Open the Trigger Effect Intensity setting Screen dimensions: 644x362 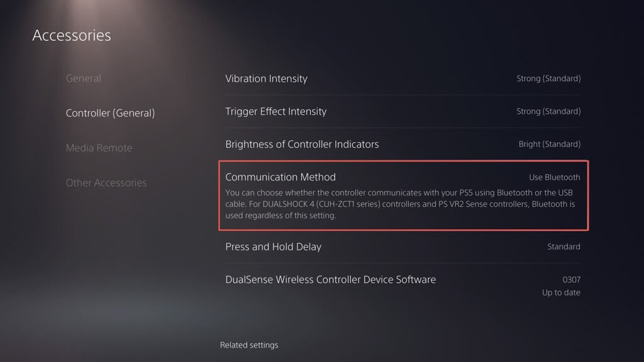tap(275, 111)
